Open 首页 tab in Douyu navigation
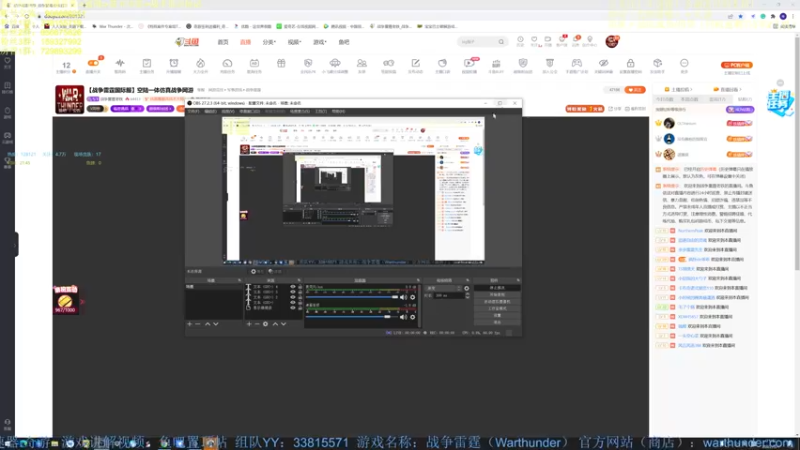 [223, 42]
